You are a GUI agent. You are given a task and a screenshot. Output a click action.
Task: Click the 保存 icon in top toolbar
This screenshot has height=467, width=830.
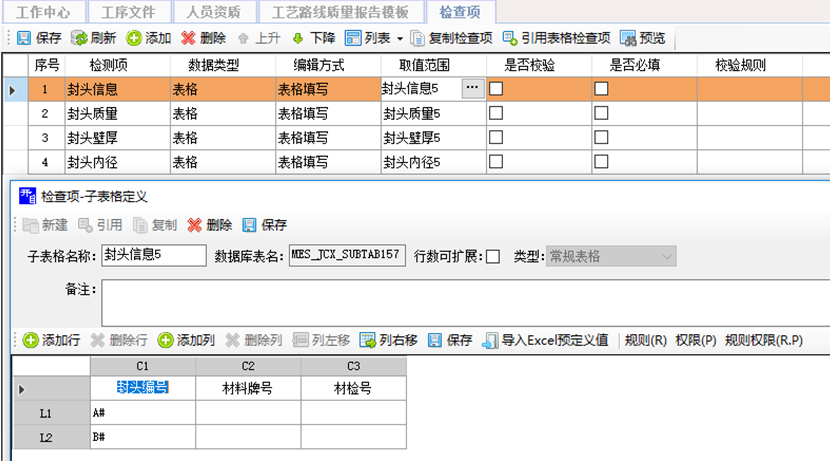tap(23, 38)
